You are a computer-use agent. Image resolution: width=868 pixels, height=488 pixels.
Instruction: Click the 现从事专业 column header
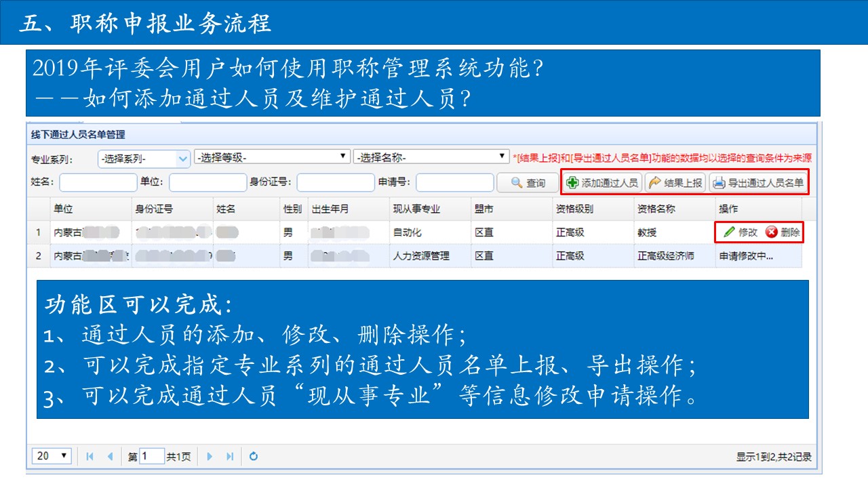(x=416, y=209)
